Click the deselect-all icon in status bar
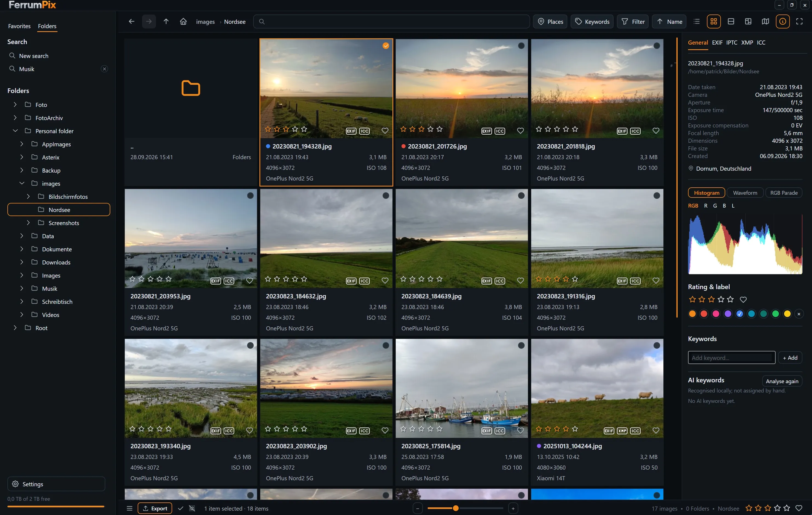The width and height of the screenshot is (812, 515). point(192,508)
